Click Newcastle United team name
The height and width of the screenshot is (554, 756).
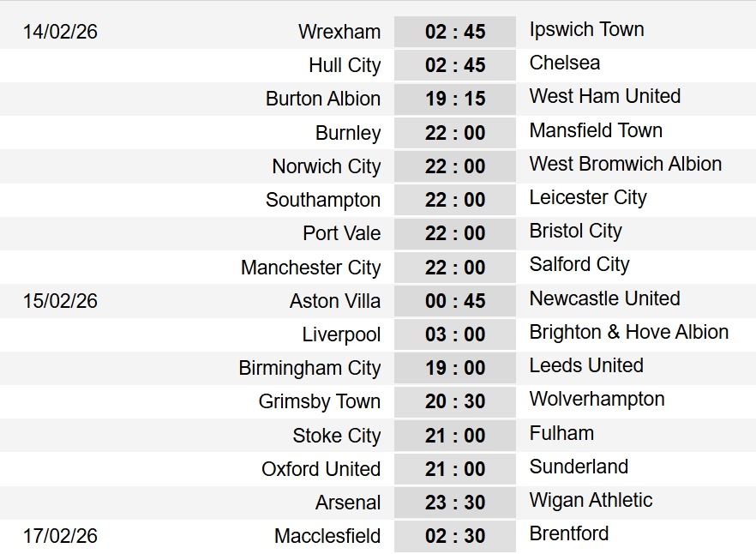(x=604, y=298)
